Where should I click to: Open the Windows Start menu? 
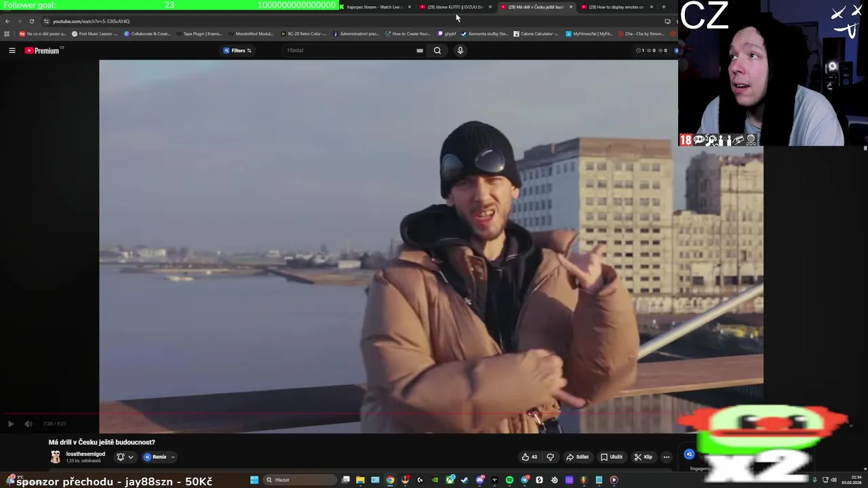tap(254, 480)
